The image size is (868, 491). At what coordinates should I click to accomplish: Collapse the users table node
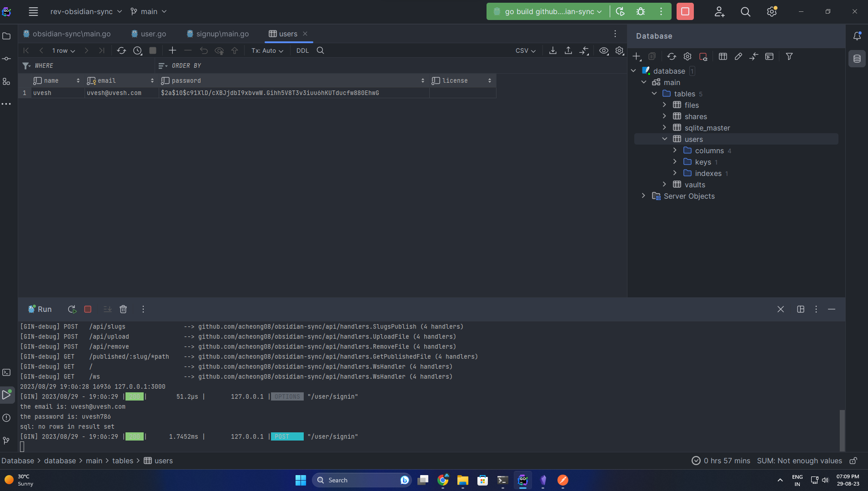[x=664, y=139]
